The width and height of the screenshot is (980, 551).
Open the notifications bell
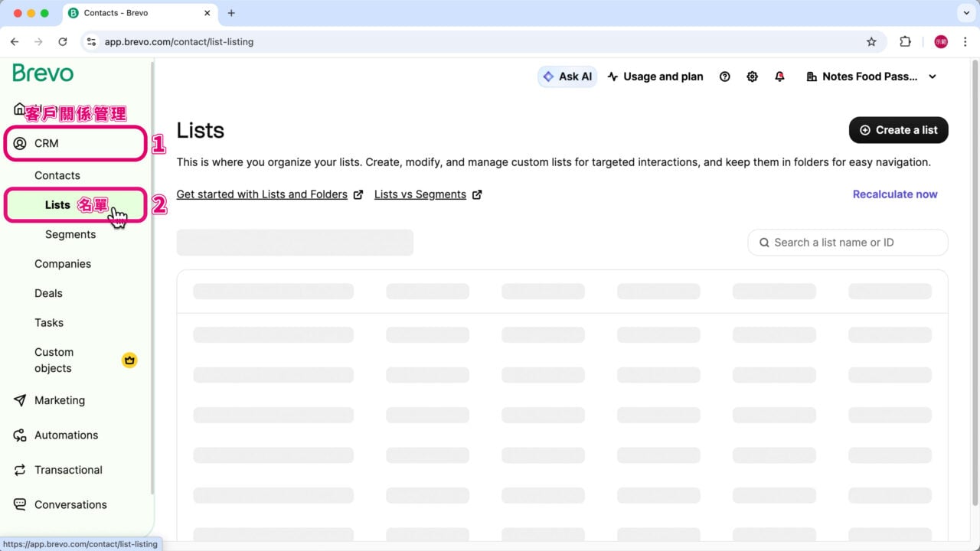click(x=779, y=76)
